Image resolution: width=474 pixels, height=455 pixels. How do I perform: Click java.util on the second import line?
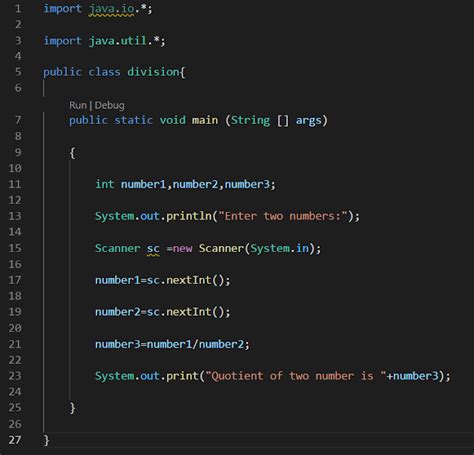pyautogui.click(x=118, y=41)
